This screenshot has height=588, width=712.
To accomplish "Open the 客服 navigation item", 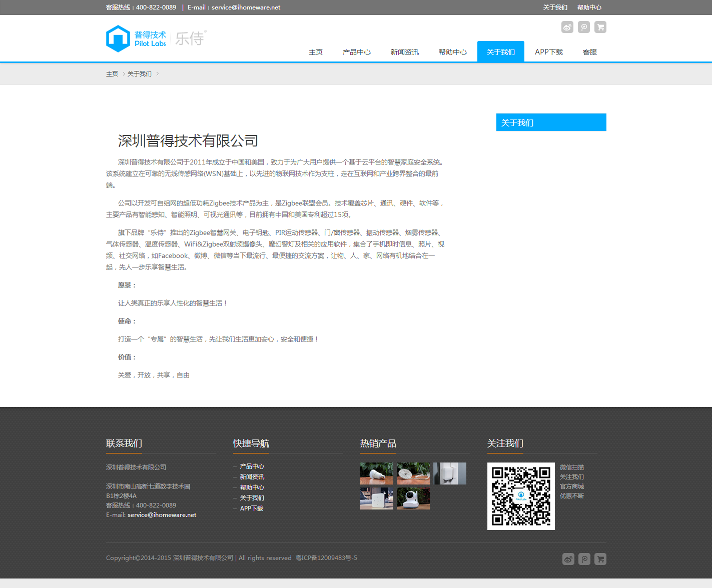I will coord(589,52).
